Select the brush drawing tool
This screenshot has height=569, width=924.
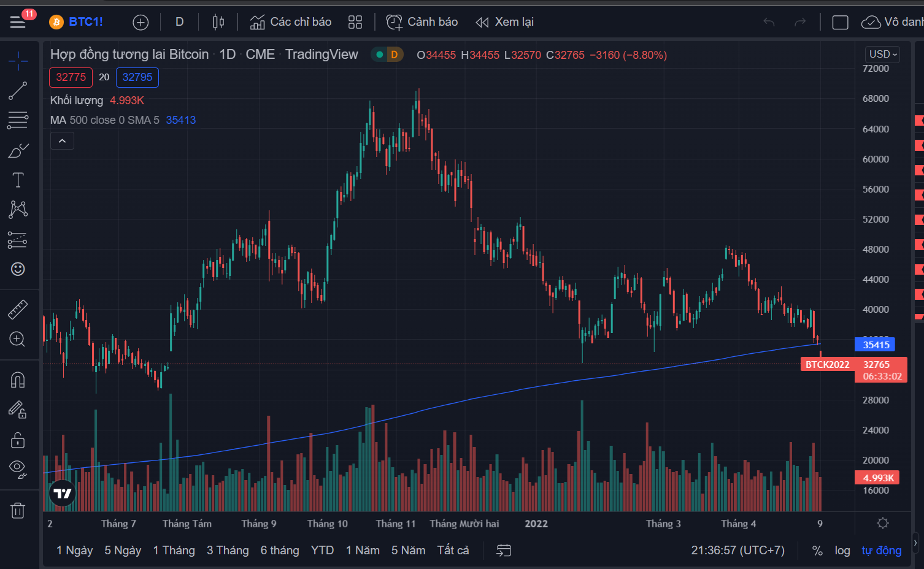pos(18,150)
